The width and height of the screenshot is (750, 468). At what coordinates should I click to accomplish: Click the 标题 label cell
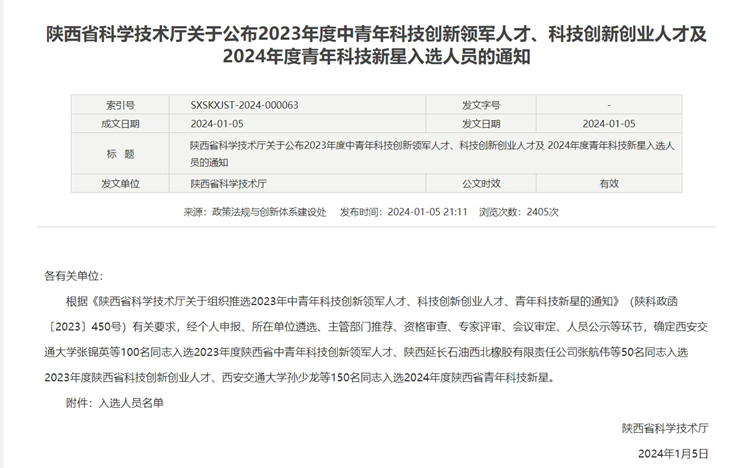[120, 153]
